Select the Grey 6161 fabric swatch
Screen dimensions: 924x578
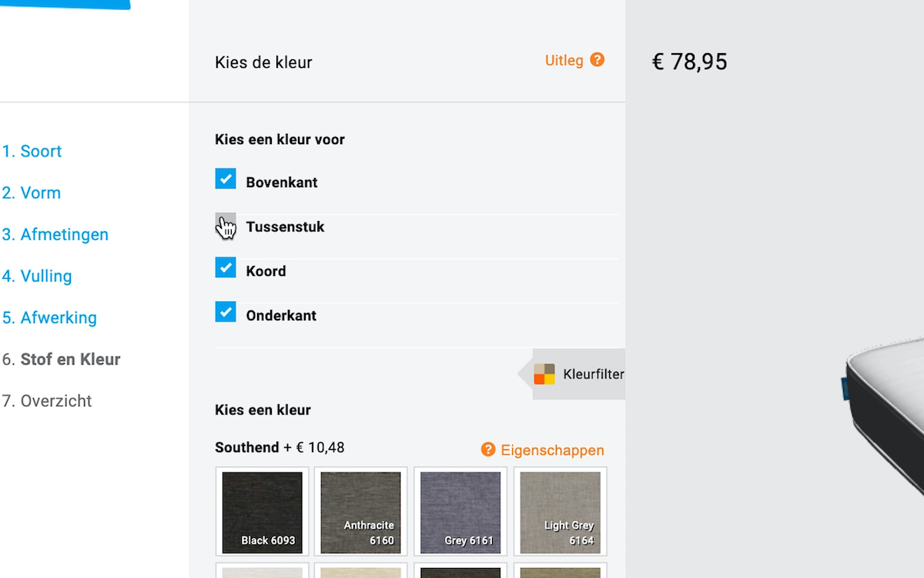pos(460,512)
